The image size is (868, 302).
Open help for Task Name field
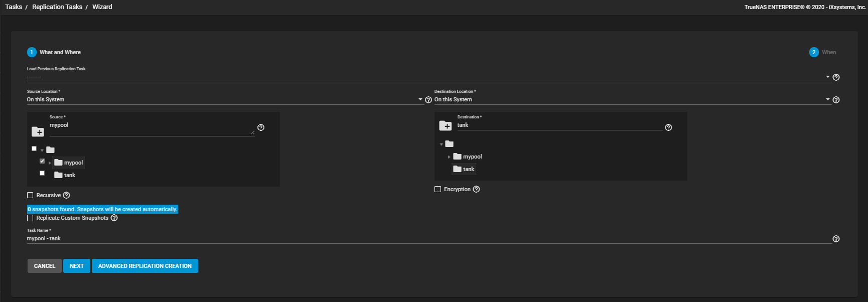click(x=836, y=239)
